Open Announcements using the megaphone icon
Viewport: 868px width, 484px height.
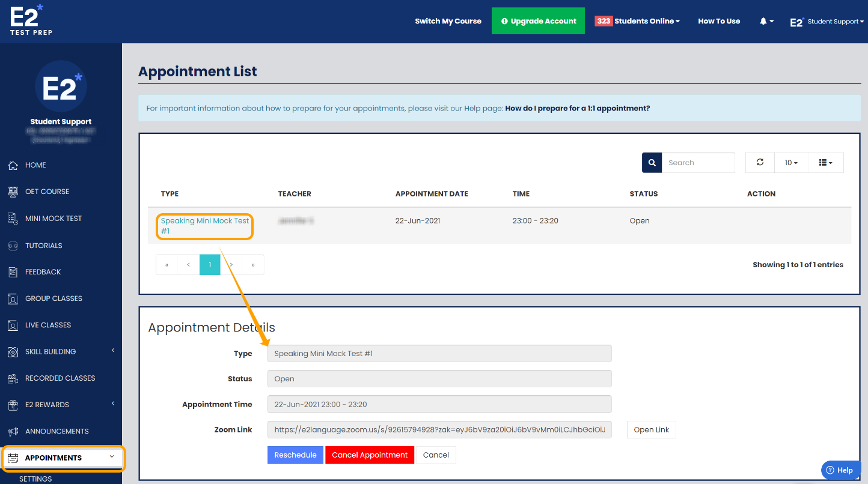pyautogui.click(x=13, y=431)
